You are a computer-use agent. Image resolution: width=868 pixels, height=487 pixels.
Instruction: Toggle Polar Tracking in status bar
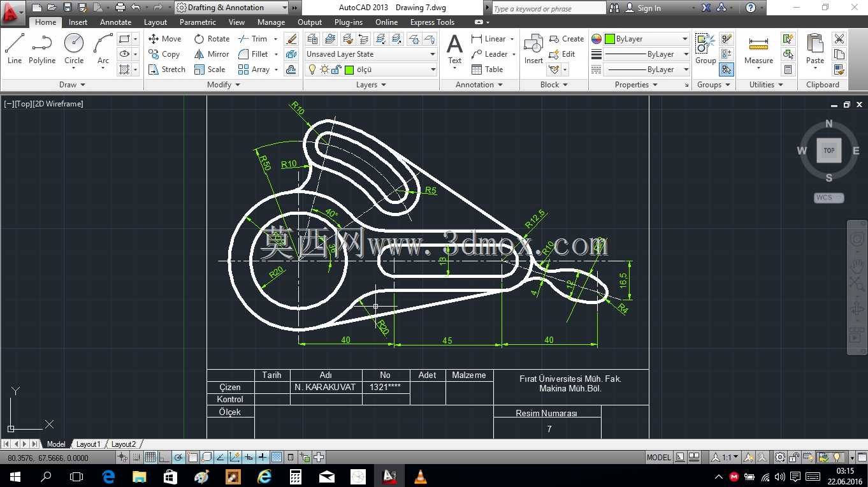coord(178,457)
